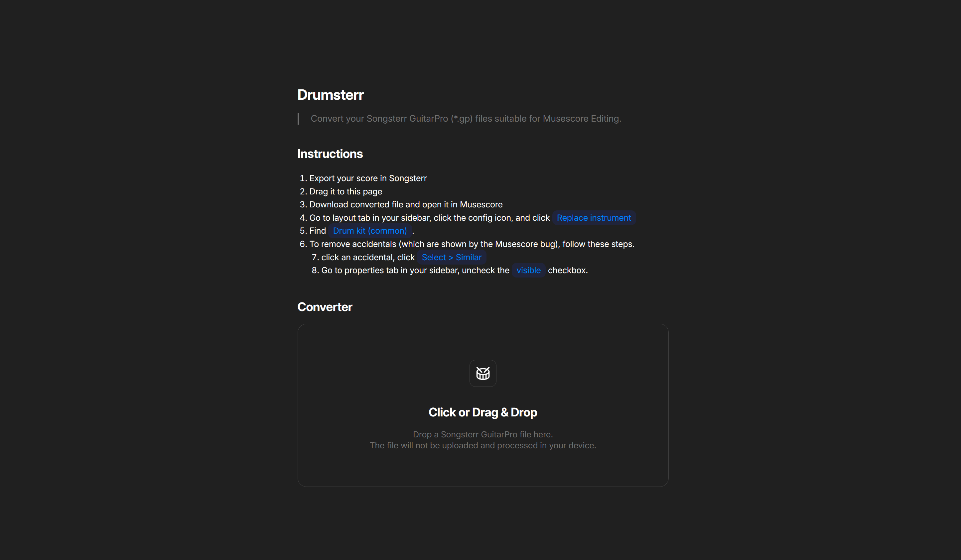961x560 pixels.
Task: Click the 'Convert your Songsterr GuitarPro' tagline text
Action: [466, 119]
